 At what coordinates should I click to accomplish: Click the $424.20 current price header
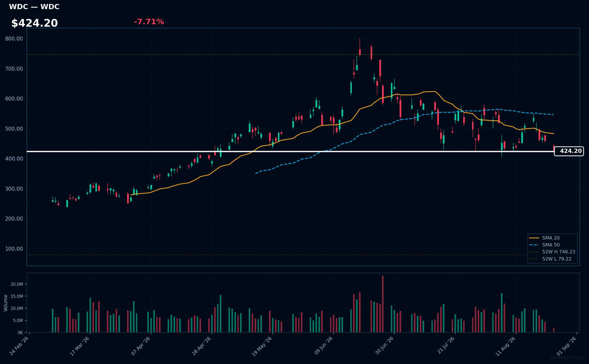click(34, 23)
